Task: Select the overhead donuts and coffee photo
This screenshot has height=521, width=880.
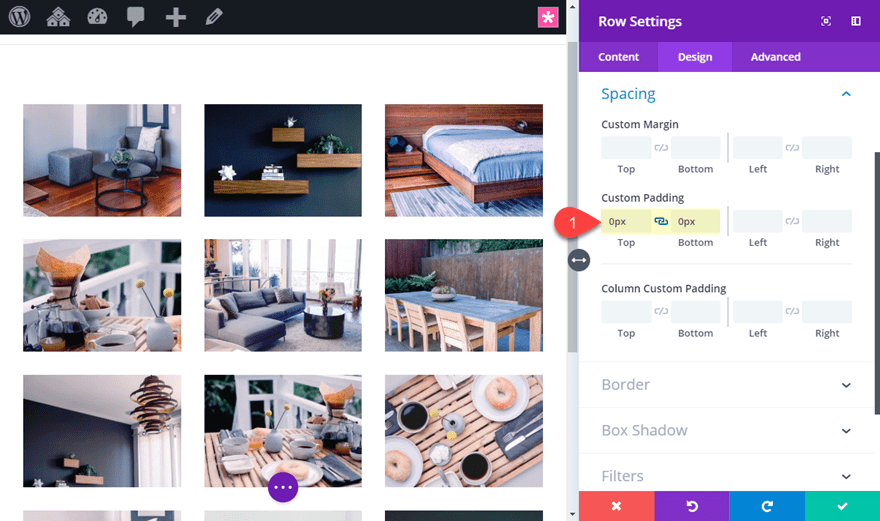Action: pyautogui.click(x=464, y=431)
